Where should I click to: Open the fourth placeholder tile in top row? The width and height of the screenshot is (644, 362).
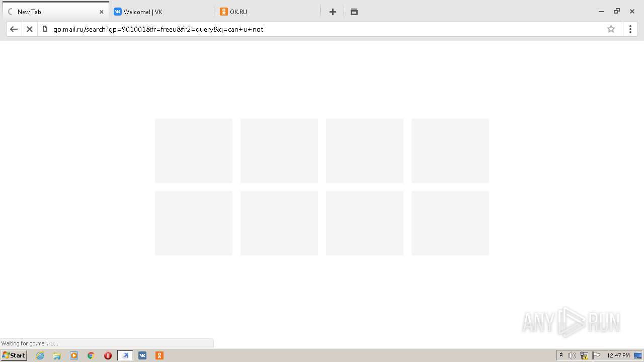(450, 151)
